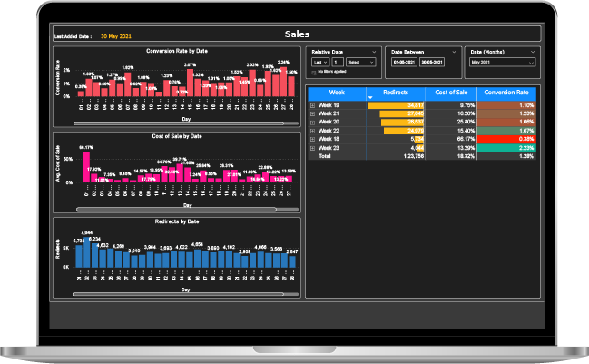Viewport: 589px width, 364px height.
Task: Select the 66.17% pink cost bar
Action: click(x=86, y=167)
